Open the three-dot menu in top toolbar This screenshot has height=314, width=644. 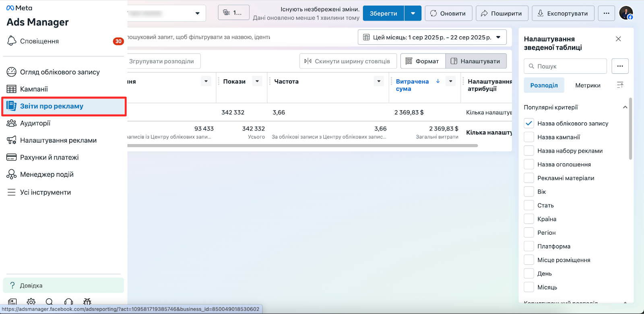[606, 13]
